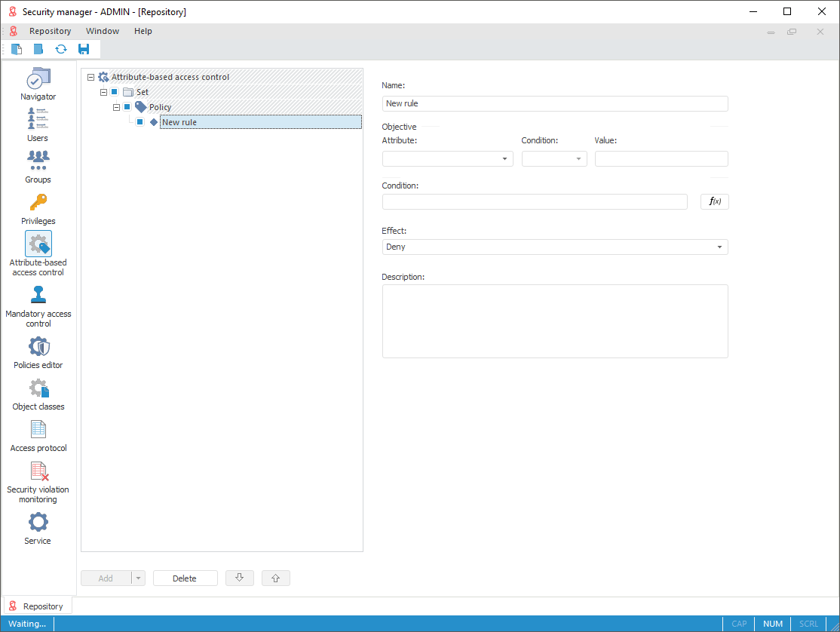
Task: Open the Help menu
Action: point(143,31)
